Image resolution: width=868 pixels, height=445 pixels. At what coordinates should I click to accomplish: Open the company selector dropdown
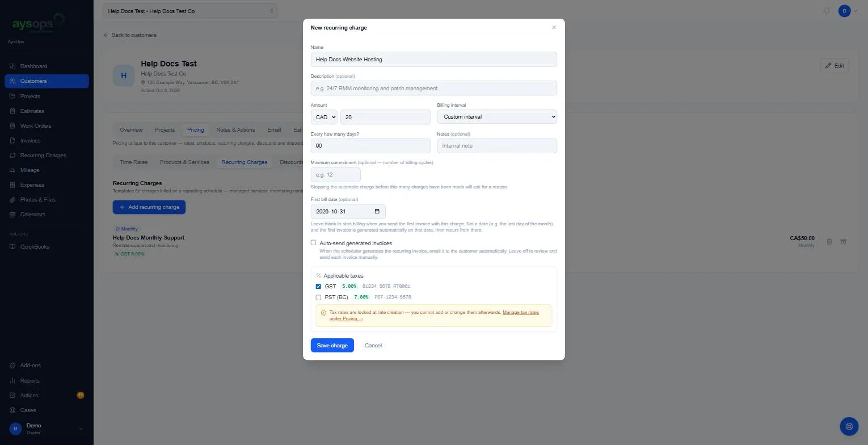(x=190, y=11)
